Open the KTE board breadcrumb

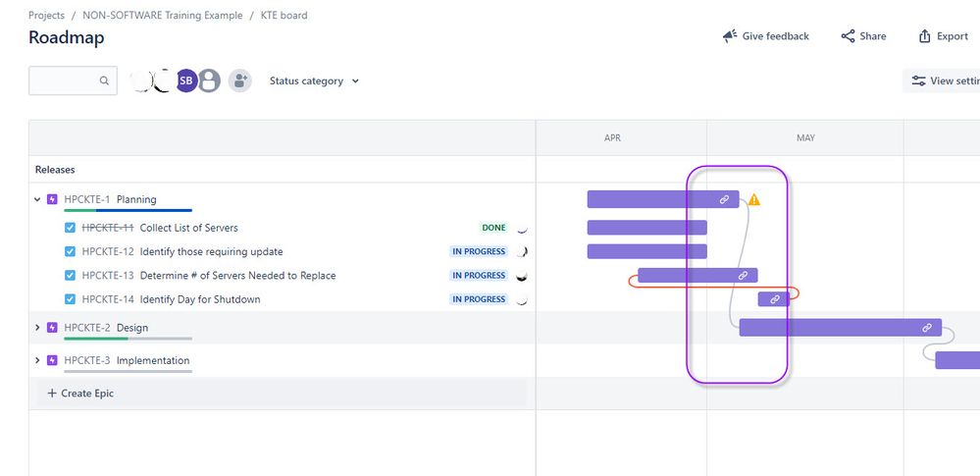pyautogui.click(x=284, y=15)
